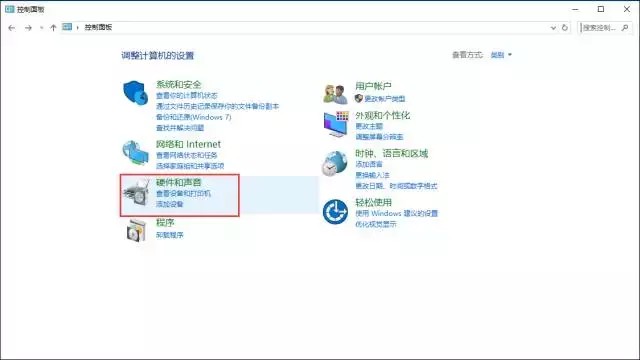Viewport: 640px width, 360px height.
Task: Open 备份和还原(Windows 7) link
Action: [193, 117]
